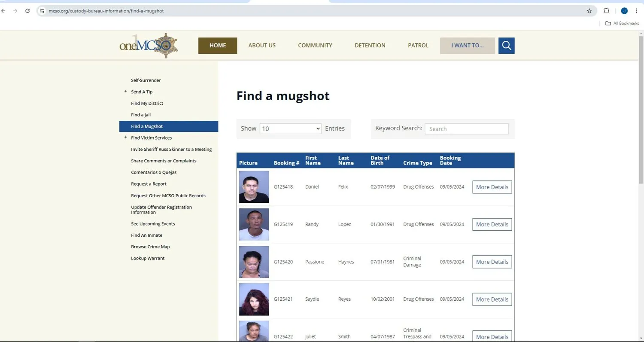Open Update Offender Registration Information link
644x342 pixels.
[161, 210]
